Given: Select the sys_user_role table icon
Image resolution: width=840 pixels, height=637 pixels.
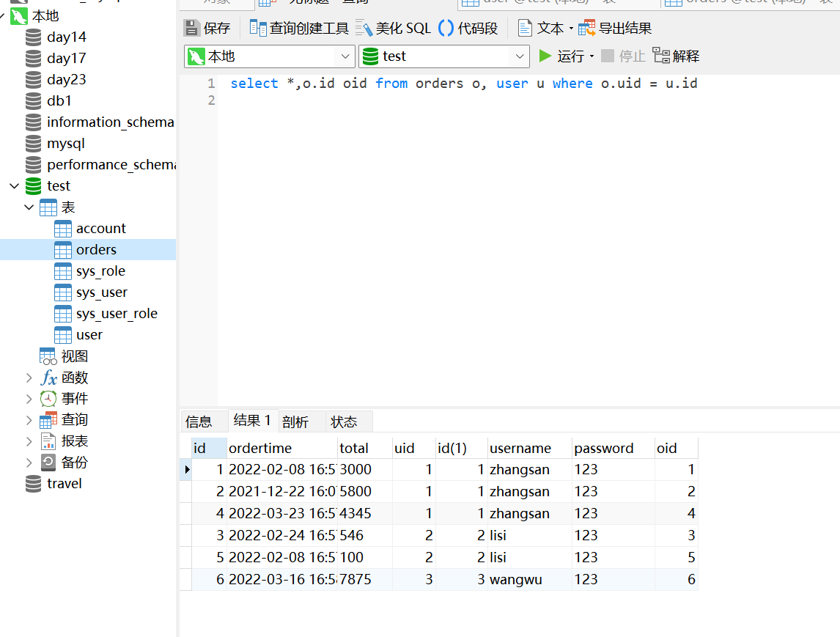Looking at the screenshot, I should pos(63,314).
